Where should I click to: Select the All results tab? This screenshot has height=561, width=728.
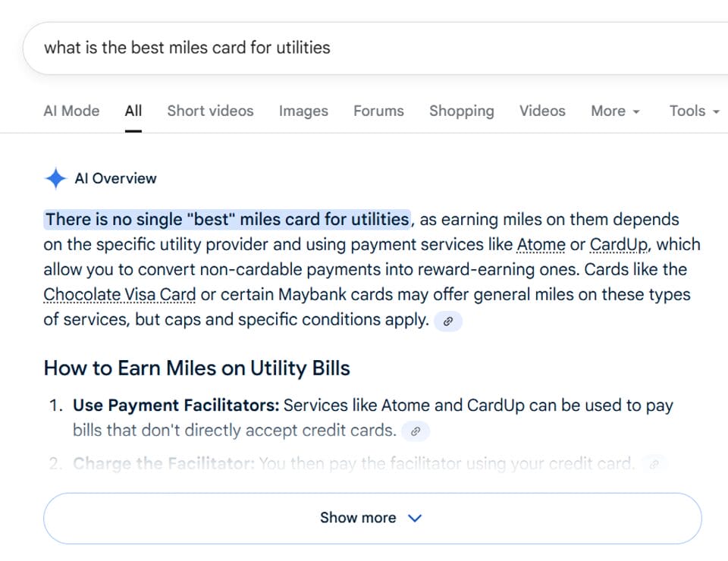(x=133, y=111)
